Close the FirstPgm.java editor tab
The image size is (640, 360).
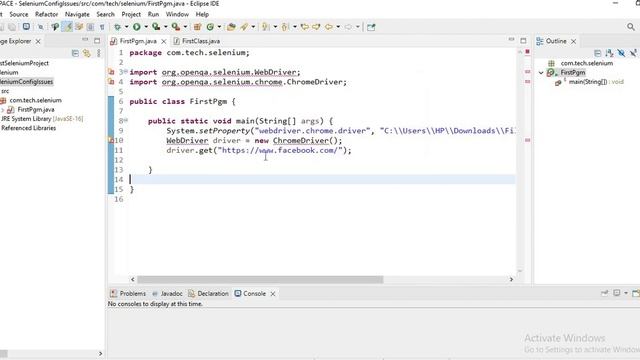pyautogui.click(x=163, y=41)
